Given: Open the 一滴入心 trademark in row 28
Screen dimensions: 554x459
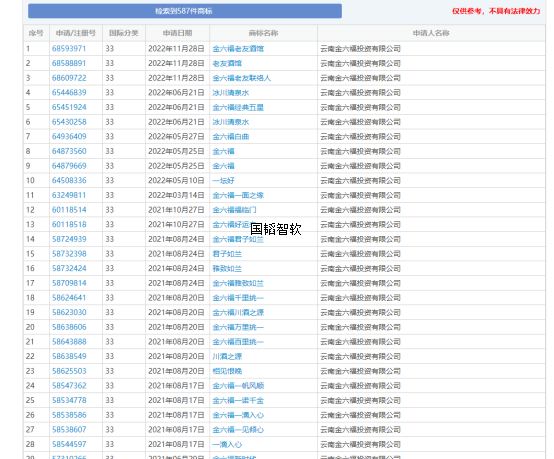Looking at the screenshot, I should (x=227, y=445).
